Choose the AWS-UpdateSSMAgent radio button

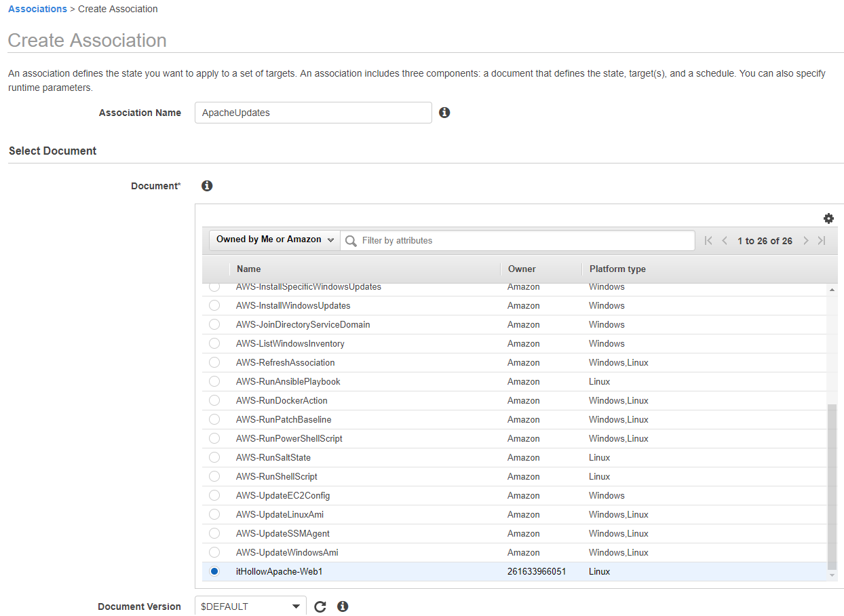(214, 533)
